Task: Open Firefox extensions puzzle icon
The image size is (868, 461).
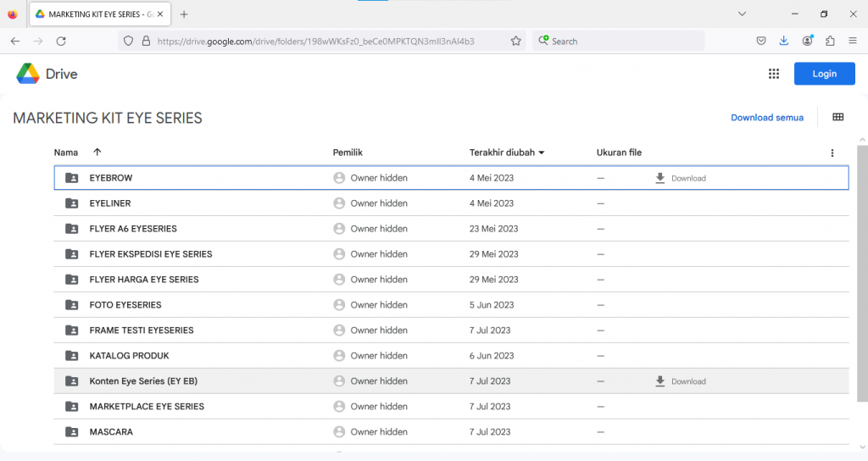Action: [830, 41]
